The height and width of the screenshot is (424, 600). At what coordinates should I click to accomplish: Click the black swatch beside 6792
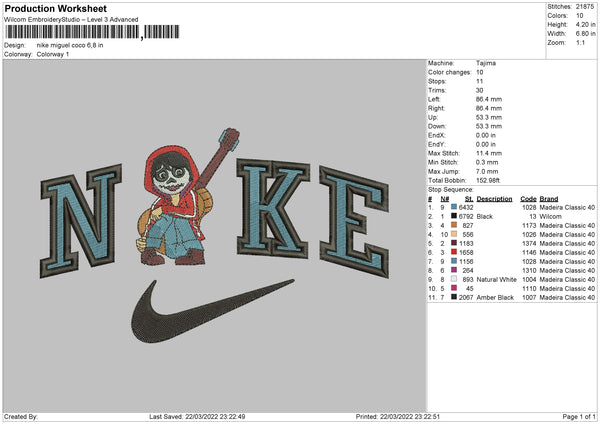454,216
